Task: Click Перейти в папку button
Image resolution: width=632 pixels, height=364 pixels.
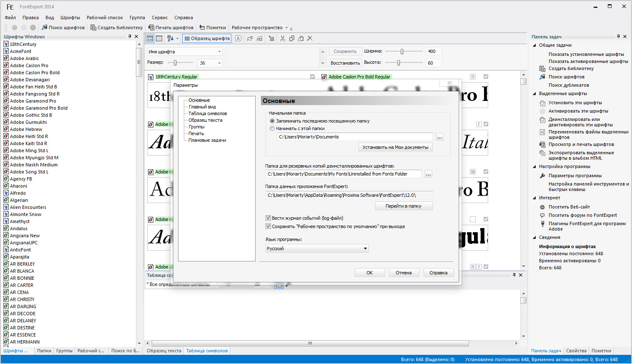Action: [403, 206]
